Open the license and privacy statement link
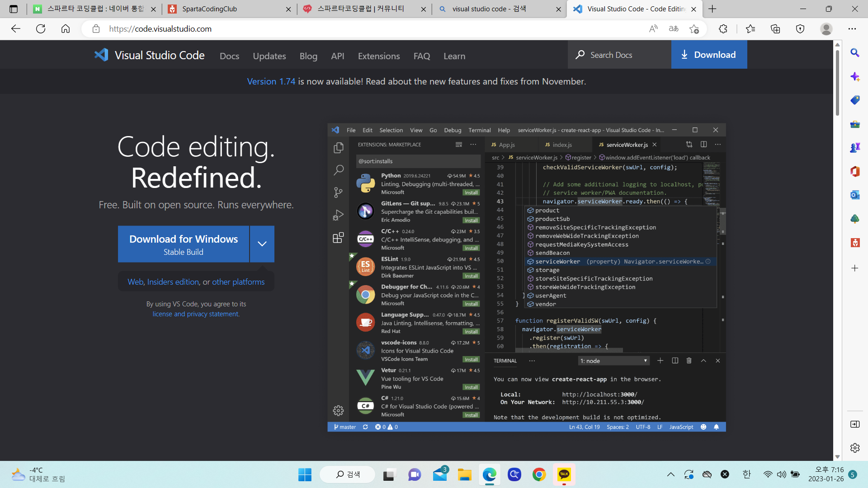The image size is (868, 488). 196,314
